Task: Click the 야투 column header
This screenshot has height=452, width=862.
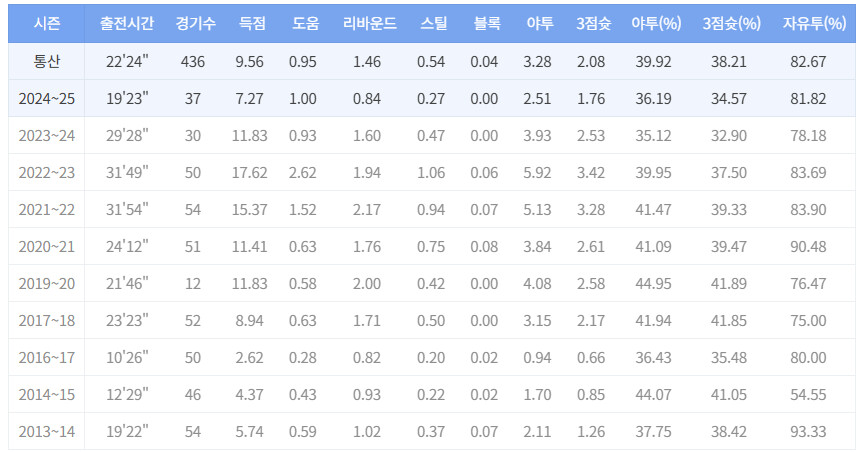Action: coord(537,22)
